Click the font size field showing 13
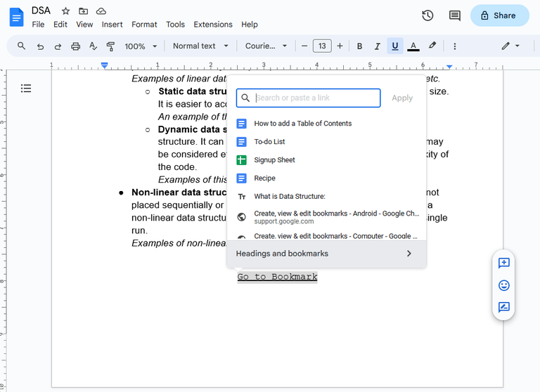The image size is (540, 392). (x=322, y=46)
